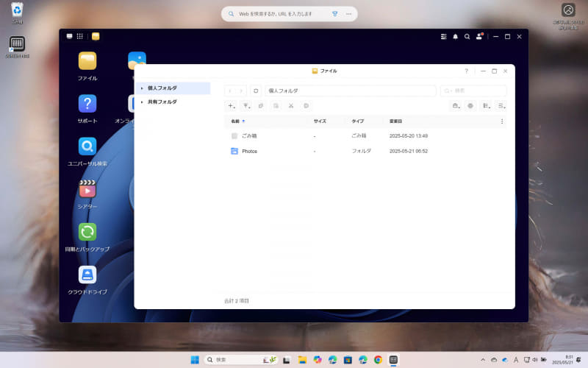The height and width of the screenshot is (368, 588).
Task: Select the yellow Files tab icon in top bar
Action: click(96, 36)
